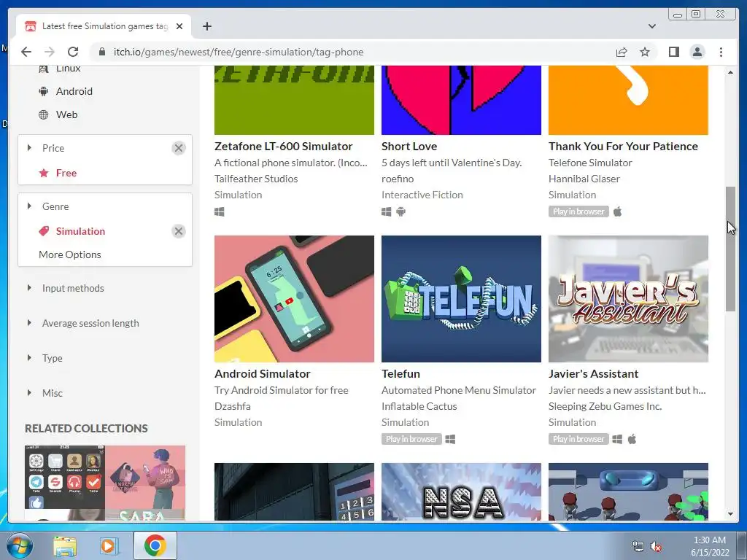Click Windows icon under Javier's Assistant
This screenshot has width=747, height=560.
tap(617, 439)
